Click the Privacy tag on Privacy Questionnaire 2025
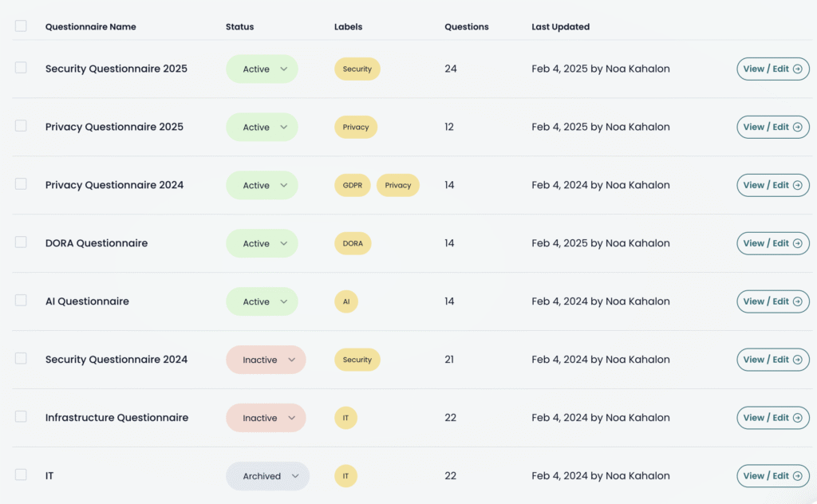Image resolution: width=817 pixels, height=504 pixels. click(355, 127)
